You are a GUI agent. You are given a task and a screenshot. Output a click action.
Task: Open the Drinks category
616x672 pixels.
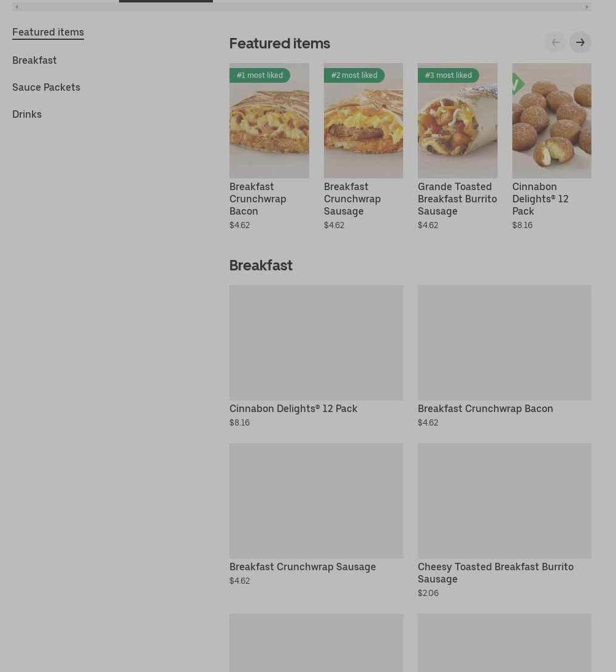[27, 115]
